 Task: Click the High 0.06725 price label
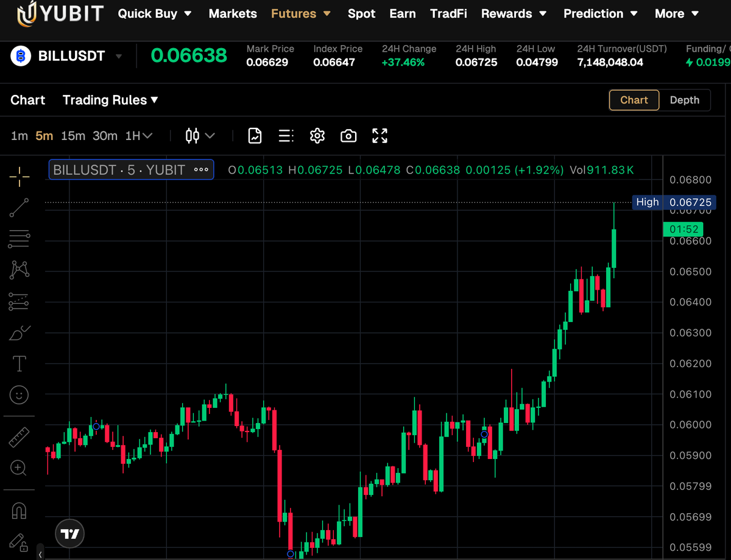click(x=674, y=202)
